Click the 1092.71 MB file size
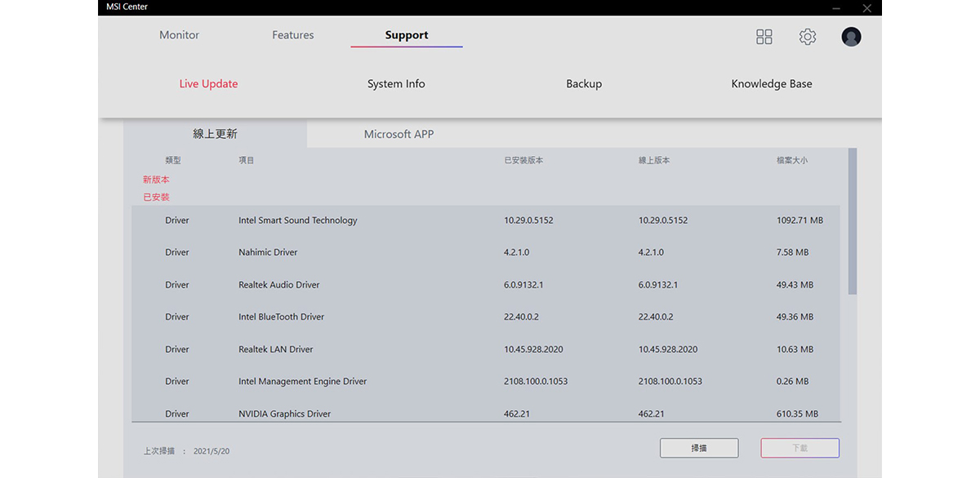The height and width of the screenshot is (478, 980). click(x=800, y=221)
